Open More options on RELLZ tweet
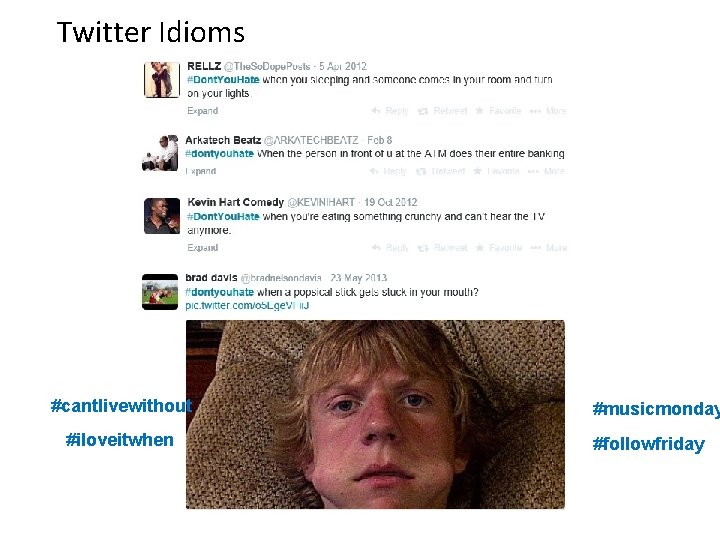Viewport: 720px width, 540px height. click(x=548, y=111)
